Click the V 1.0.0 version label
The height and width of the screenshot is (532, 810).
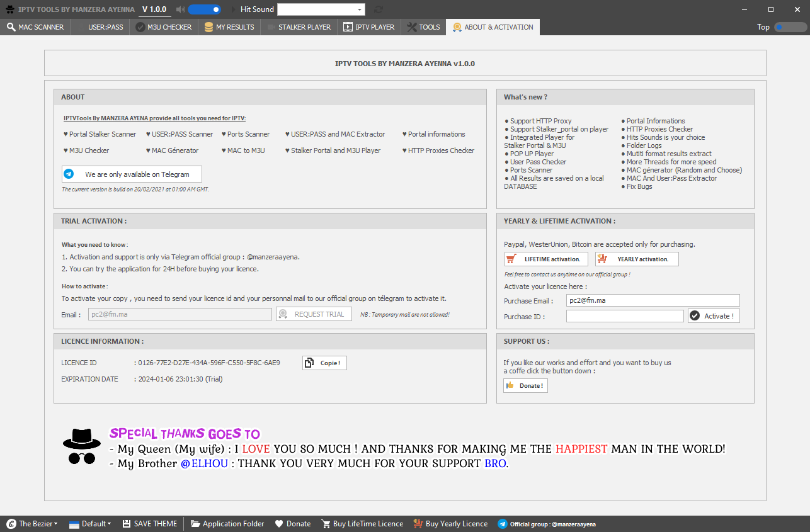pyautogui.click(x=154, y=9)
